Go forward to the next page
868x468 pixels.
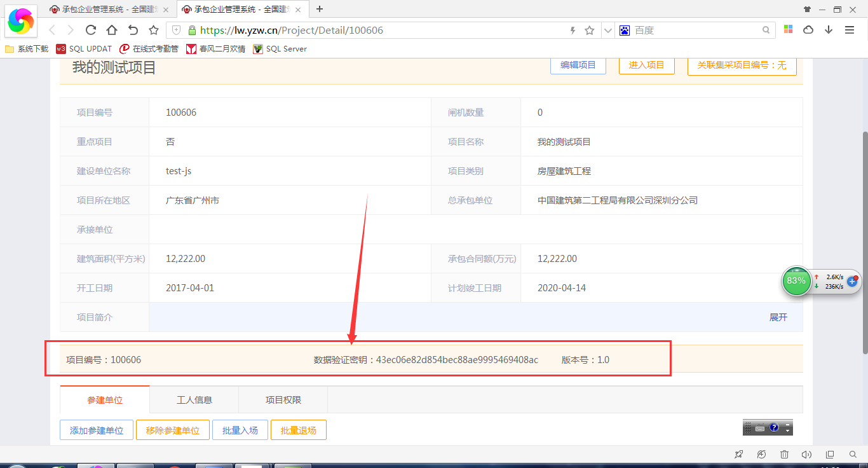point(71,30)
